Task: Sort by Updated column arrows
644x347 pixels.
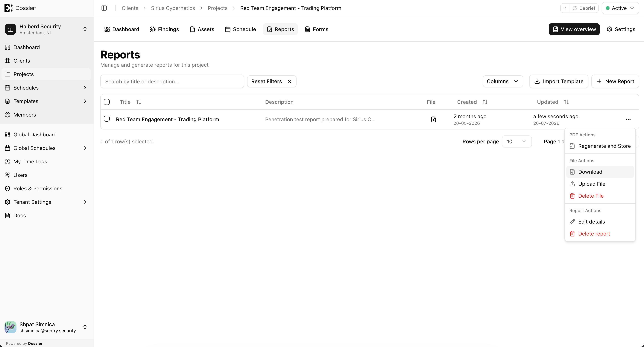Action: point(566,102)
